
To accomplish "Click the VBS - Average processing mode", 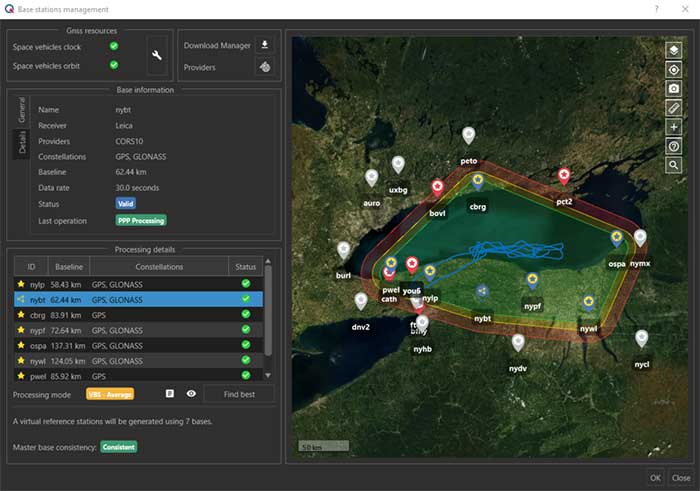I will click(x=110, y=394).
